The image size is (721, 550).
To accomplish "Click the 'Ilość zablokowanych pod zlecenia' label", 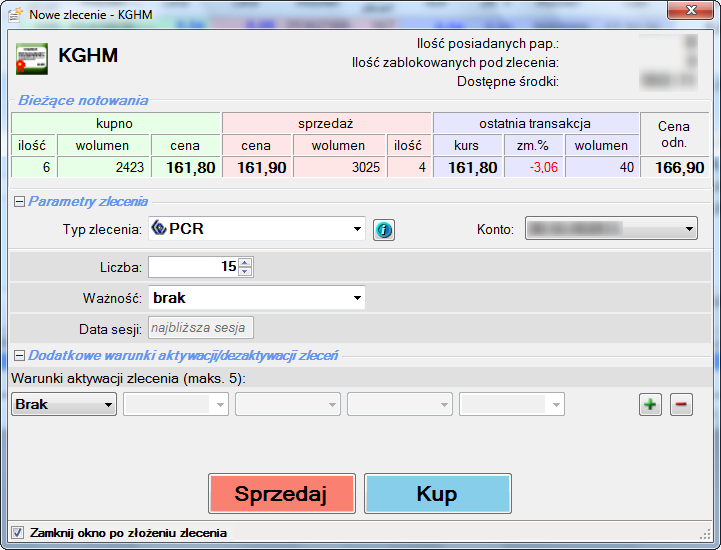I will (x=455, y=63).
